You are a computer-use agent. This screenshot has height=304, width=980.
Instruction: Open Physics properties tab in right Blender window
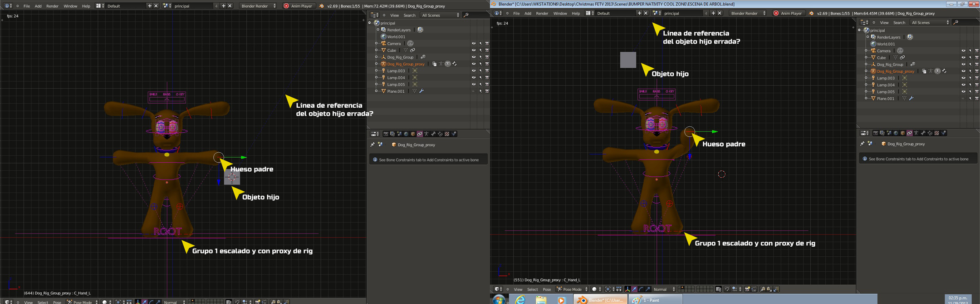(943, 133)
